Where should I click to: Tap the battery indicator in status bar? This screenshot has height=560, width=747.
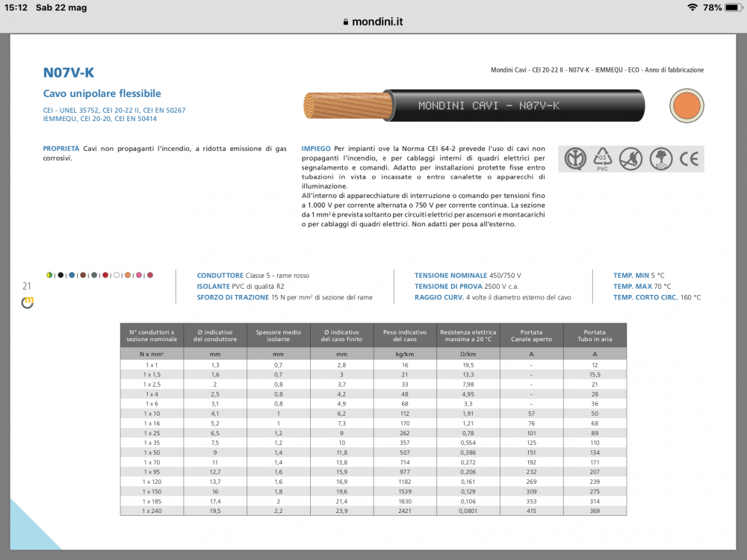734,7
